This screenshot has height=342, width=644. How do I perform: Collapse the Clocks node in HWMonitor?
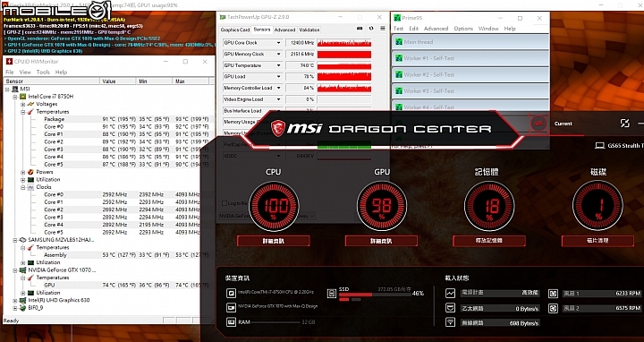pyautogui.click(x=23, y=187)
